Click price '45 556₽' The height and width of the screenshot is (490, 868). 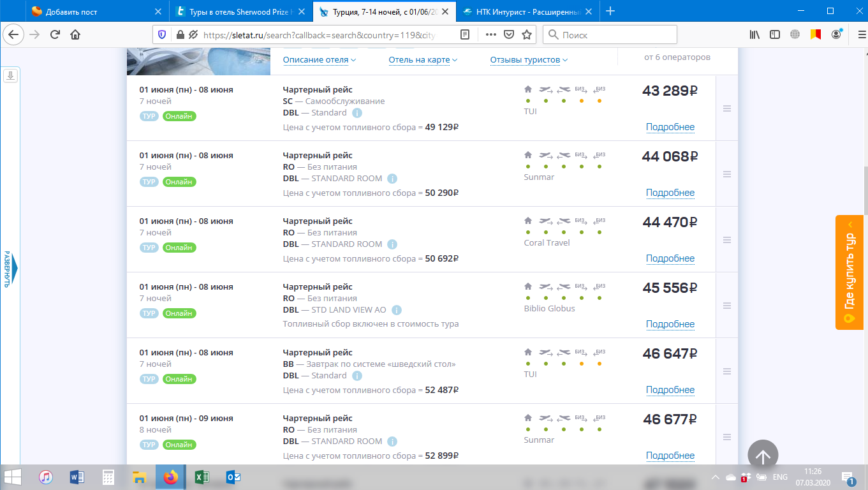[x=670, y=288]
